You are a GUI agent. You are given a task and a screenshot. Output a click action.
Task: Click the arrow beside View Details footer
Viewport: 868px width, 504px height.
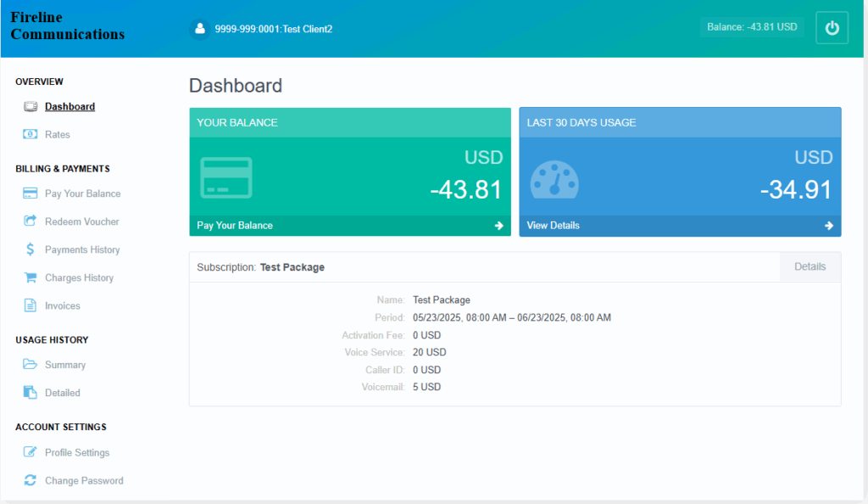[x=829, y=226]
